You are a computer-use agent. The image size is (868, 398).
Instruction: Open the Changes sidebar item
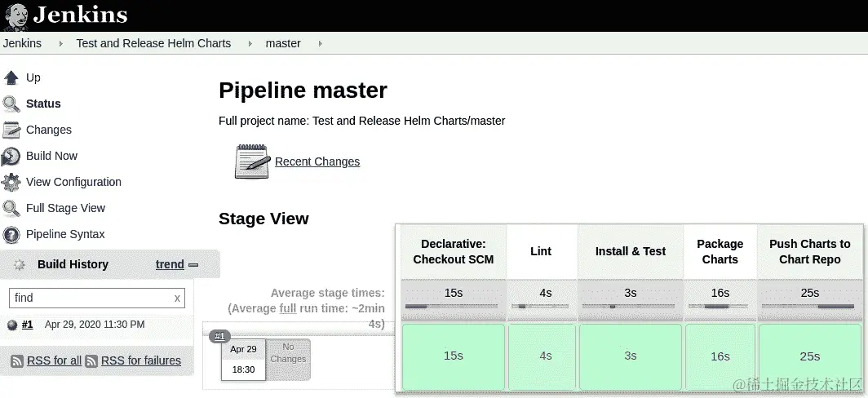tap(49, 130)
